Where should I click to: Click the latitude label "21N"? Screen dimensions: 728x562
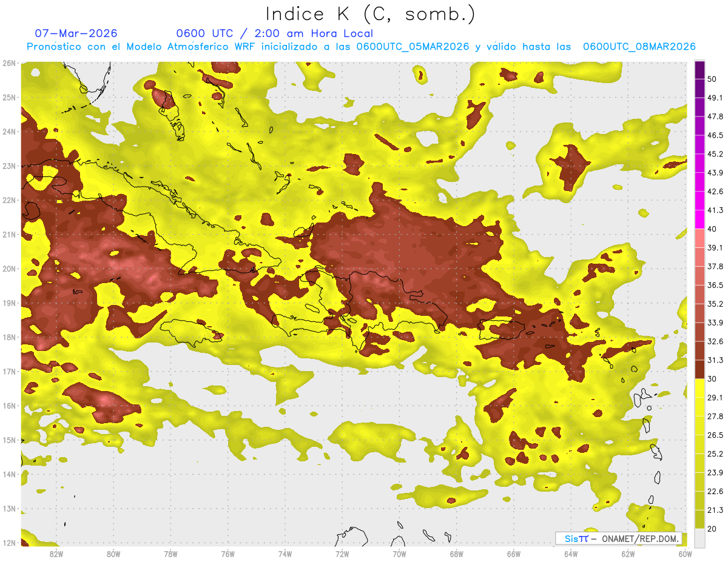point(9,235)
